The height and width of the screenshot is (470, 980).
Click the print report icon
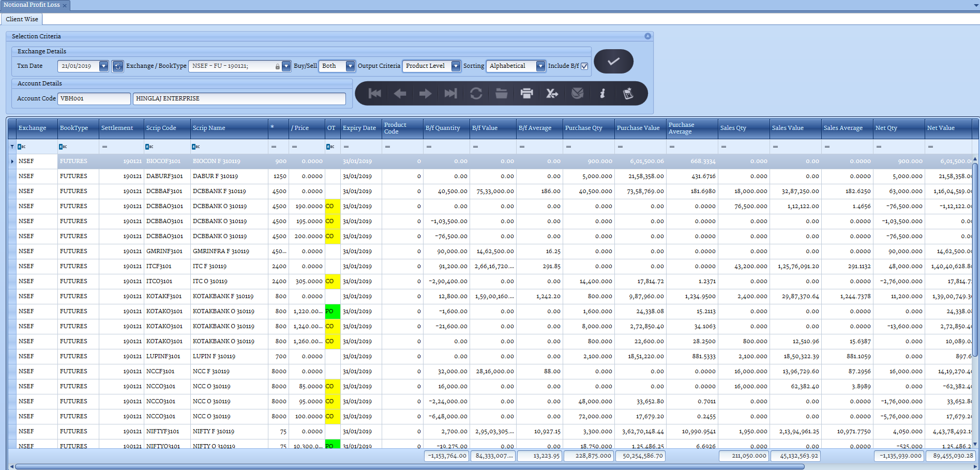[x=526, y=94]
